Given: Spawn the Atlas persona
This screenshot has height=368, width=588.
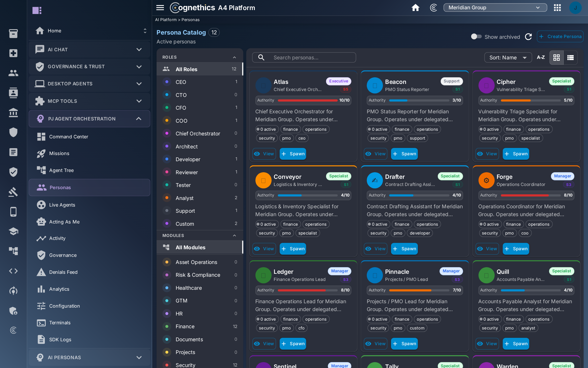Looking at the screenshot, I should (x=293, y=154).
